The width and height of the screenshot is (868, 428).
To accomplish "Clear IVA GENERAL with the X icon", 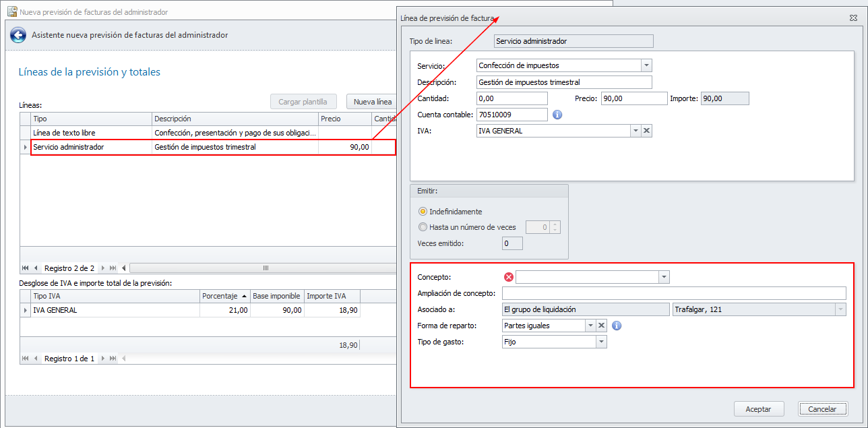I will point(647,131).
